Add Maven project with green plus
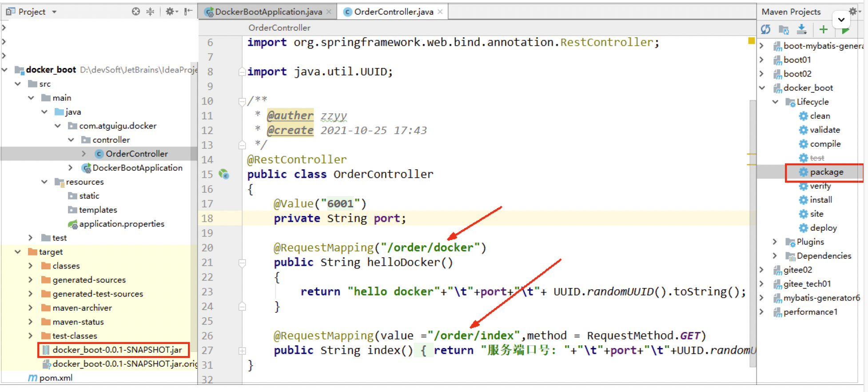The image size is (868, 392). point(823,29)
